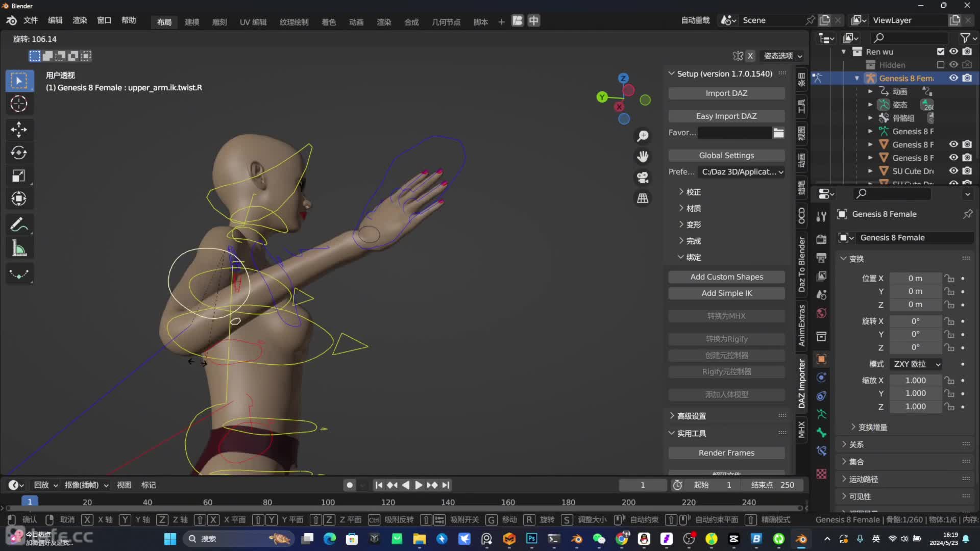
Task: Select the Measure tool
Action: click(x=19, y=248)
